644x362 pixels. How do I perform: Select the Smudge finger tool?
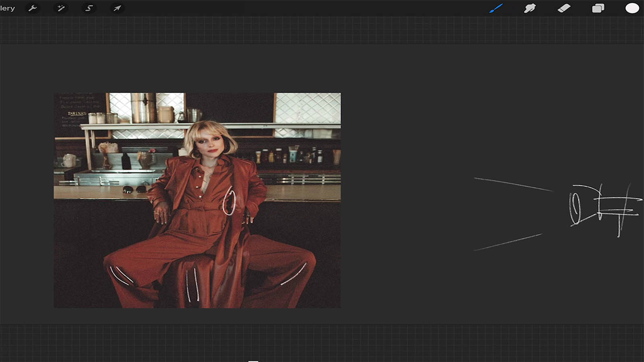[x=530, y=8]
